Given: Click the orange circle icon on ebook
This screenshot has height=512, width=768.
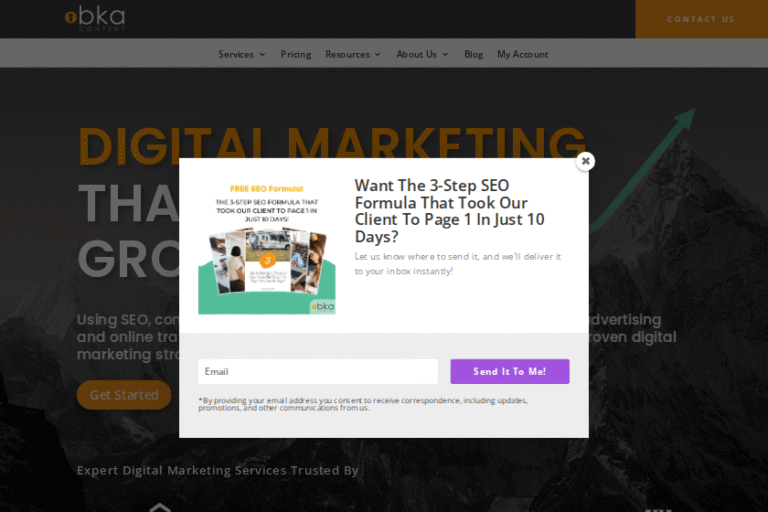Looking at the screenshot, I should pos(267,260).
